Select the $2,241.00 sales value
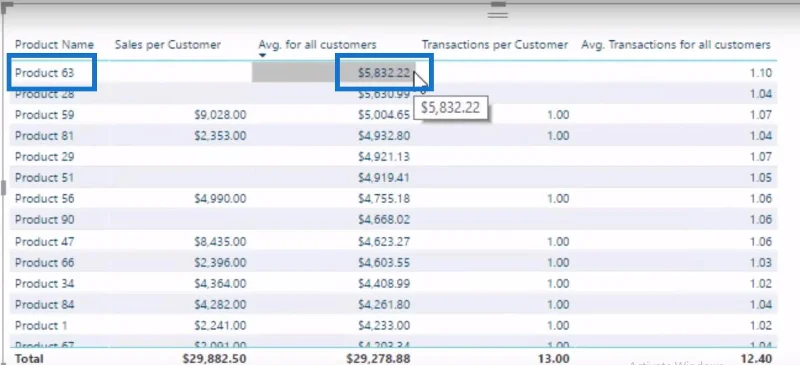The width and height of the screenshot is (800, 365). point(220,326)
